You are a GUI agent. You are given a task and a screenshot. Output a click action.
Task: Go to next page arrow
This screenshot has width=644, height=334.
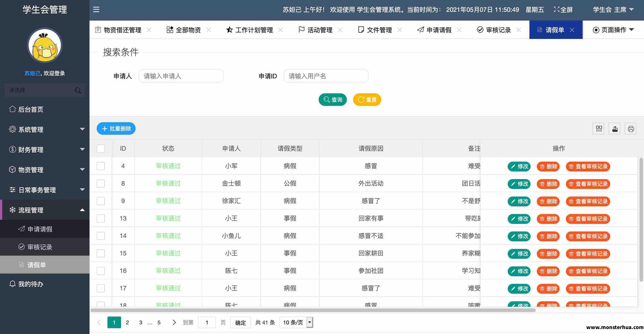pos(174,322)
